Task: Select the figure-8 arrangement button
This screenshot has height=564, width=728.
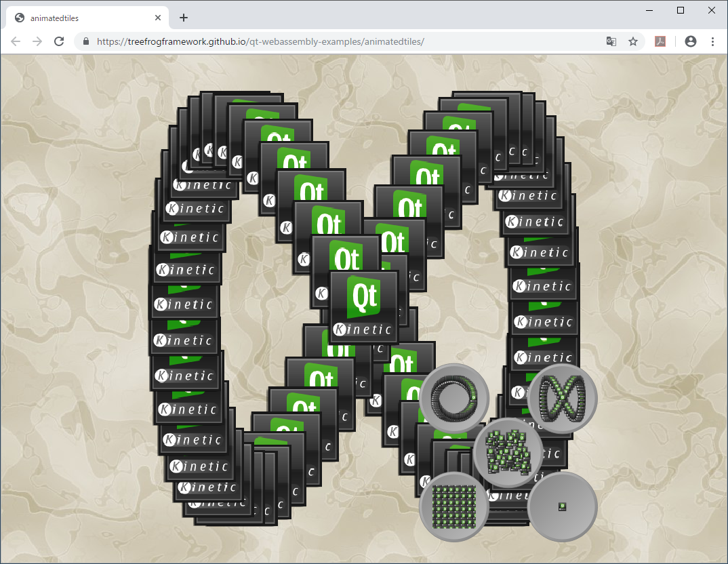Action: pyautogui.click(x=561, y=398)
